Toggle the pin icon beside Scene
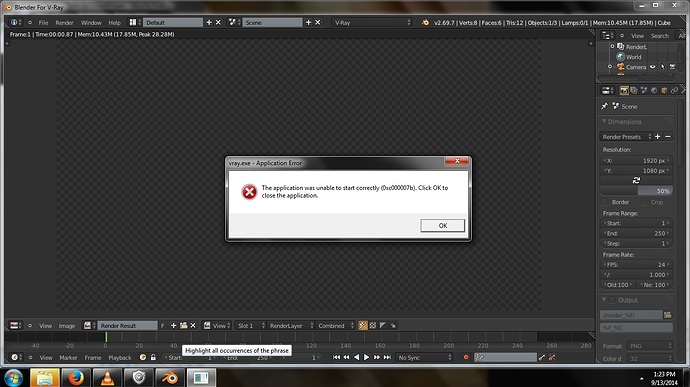The width and height of the screenshot is (690, 387). click(x=604, y=106)
